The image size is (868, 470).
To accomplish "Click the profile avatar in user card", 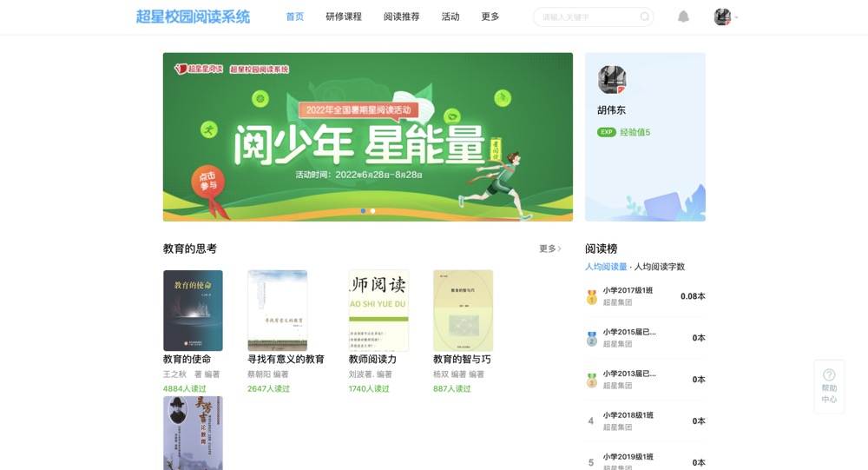I will tap(612, 79).
